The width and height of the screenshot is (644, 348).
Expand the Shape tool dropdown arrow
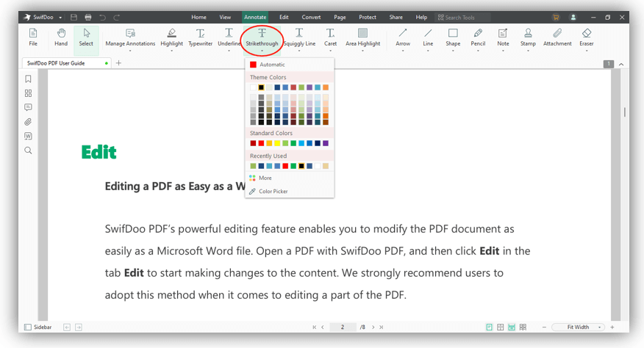[x=453, y=51]
